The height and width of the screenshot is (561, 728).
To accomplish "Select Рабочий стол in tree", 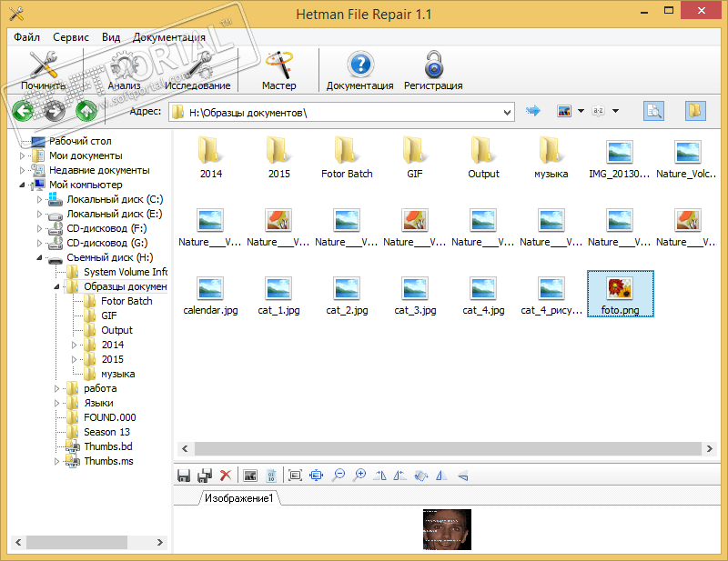I will coord(80,141).
